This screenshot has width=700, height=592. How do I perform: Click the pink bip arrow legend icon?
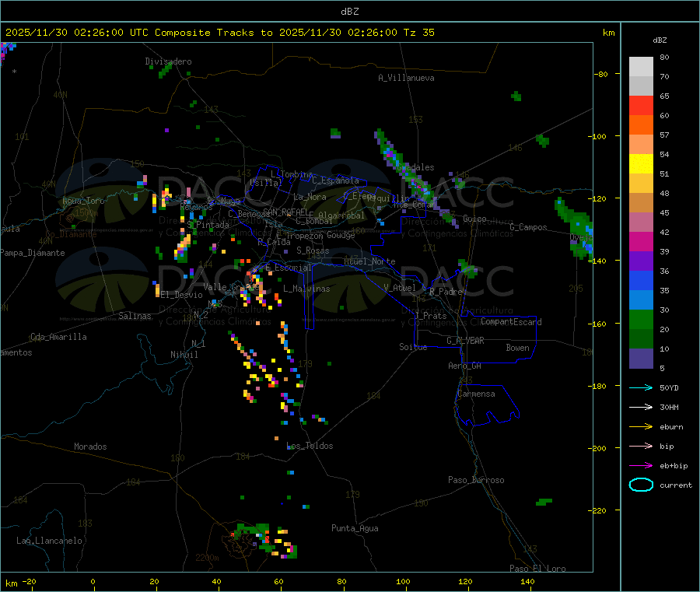pos(641,446)
